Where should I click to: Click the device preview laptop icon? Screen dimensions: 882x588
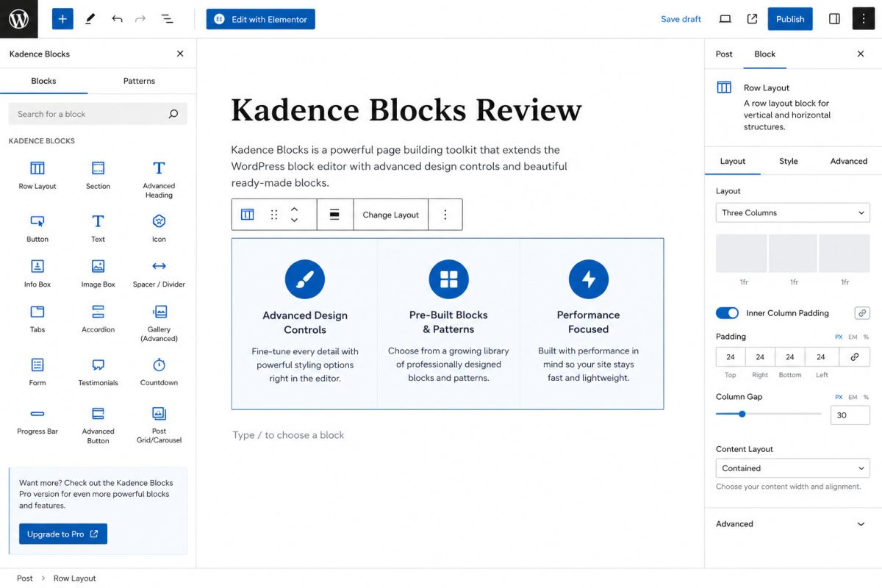[x=725, y=19]
